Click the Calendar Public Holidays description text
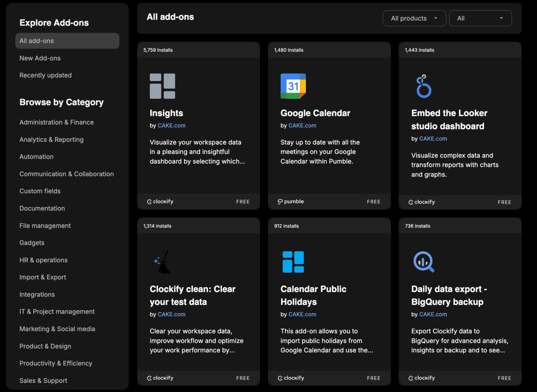This screenshot has width=537, height=392. click(x=327, y=341)
